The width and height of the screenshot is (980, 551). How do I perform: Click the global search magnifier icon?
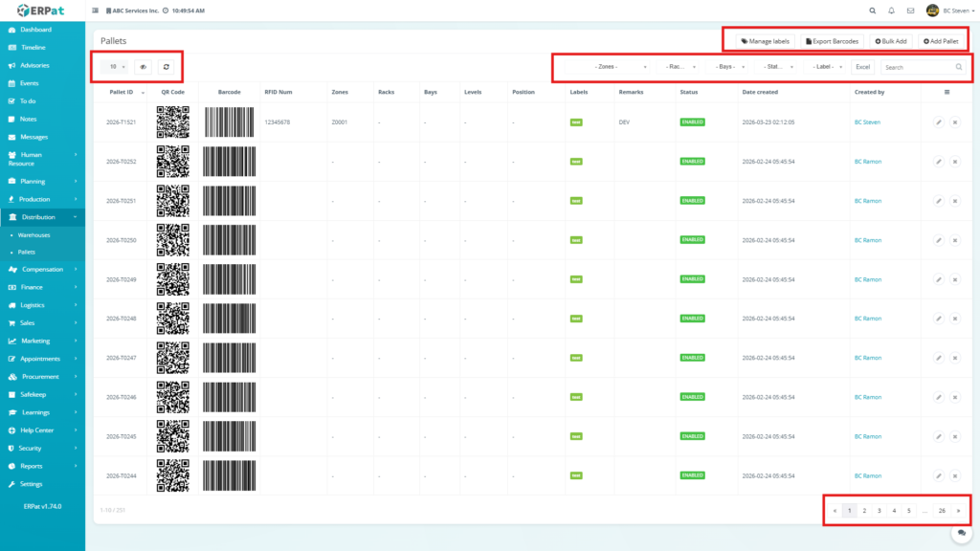(x=872, y=11)
